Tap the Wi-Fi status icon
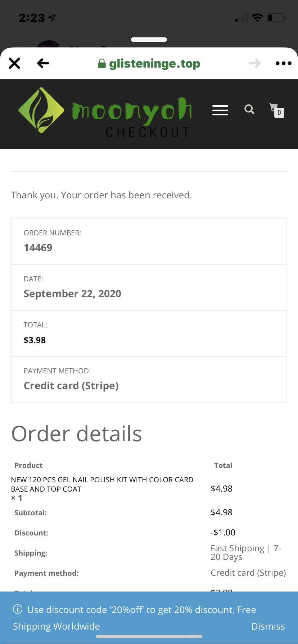 point(257,18)
